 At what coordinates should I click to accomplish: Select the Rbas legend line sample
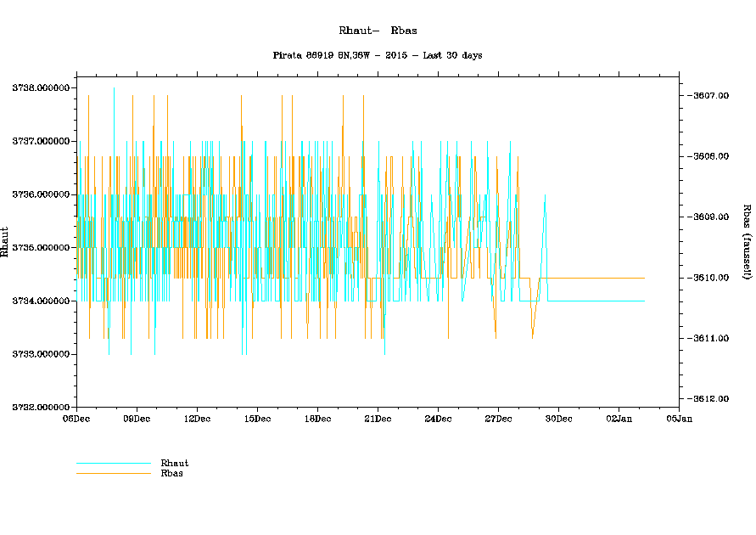tap(113, 473)
